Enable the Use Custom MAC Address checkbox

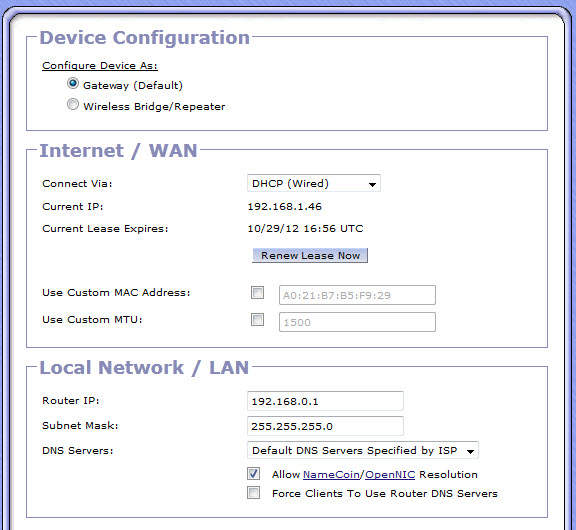pyautogui.click(x=257, y=293)
